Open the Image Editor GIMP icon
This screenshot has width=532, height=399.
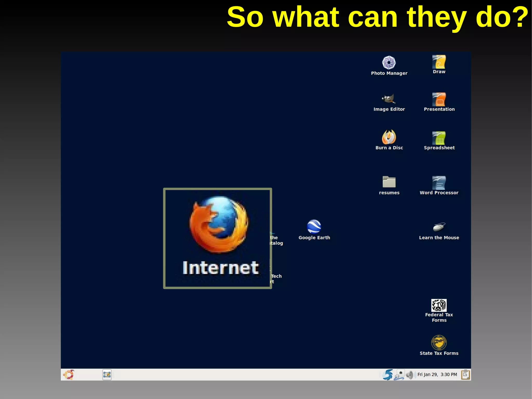[x=389, y=99]
